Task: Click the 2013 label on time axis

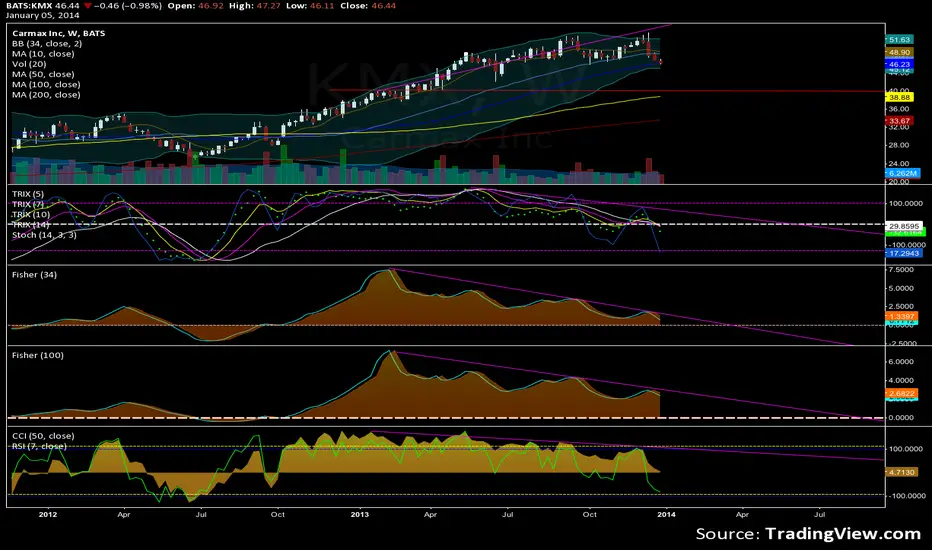Action: click(x=360, y=514)
